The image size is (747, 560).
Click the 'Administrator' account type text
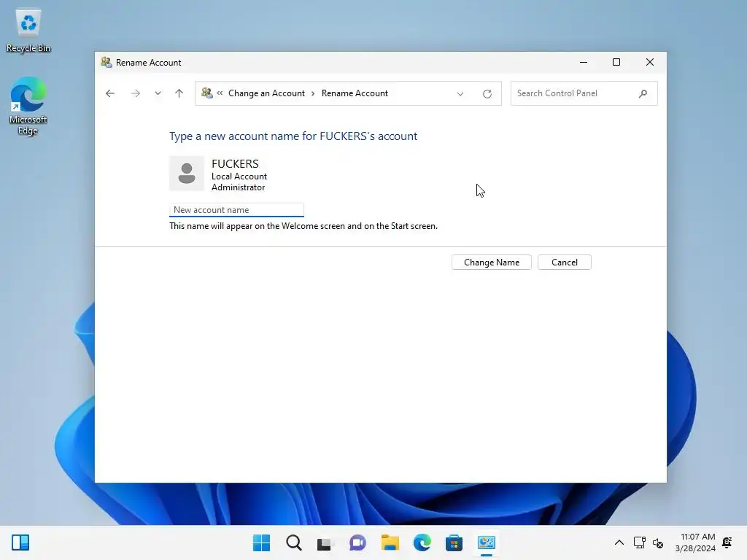click(x=239, y=187)
